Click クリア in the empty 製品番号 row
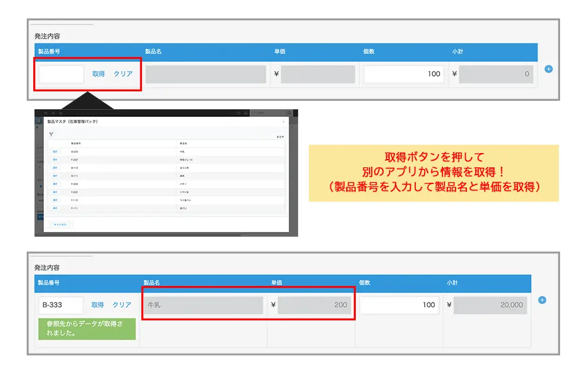 (x=123, y=74)
